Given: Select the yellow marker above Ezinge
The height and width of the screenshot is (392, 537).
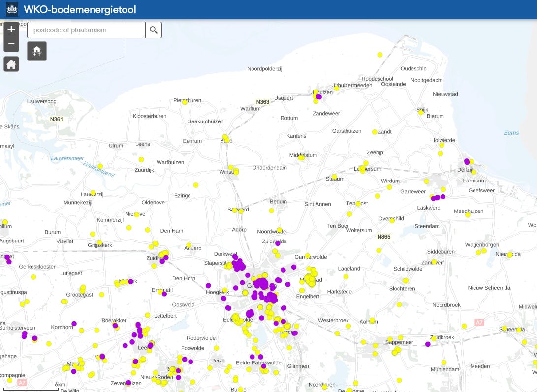Looking at the screenshot, I should 196,185.
